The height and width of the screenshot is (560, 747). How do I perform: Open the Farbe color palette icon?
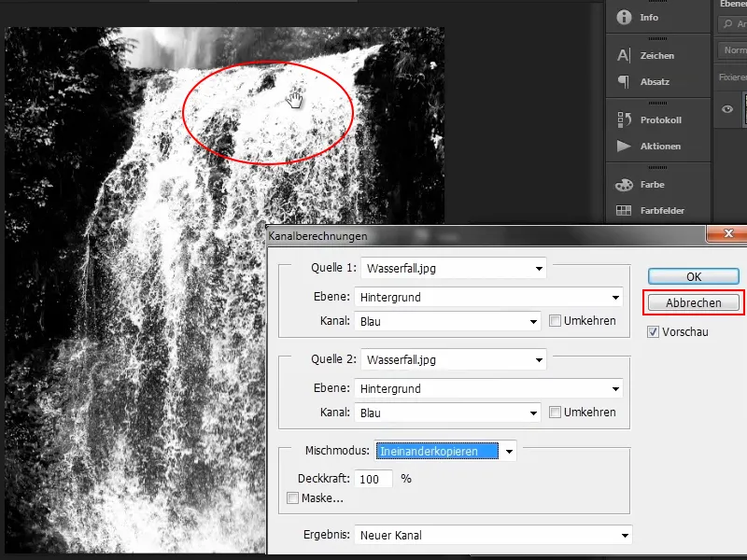tap(624, 184)
